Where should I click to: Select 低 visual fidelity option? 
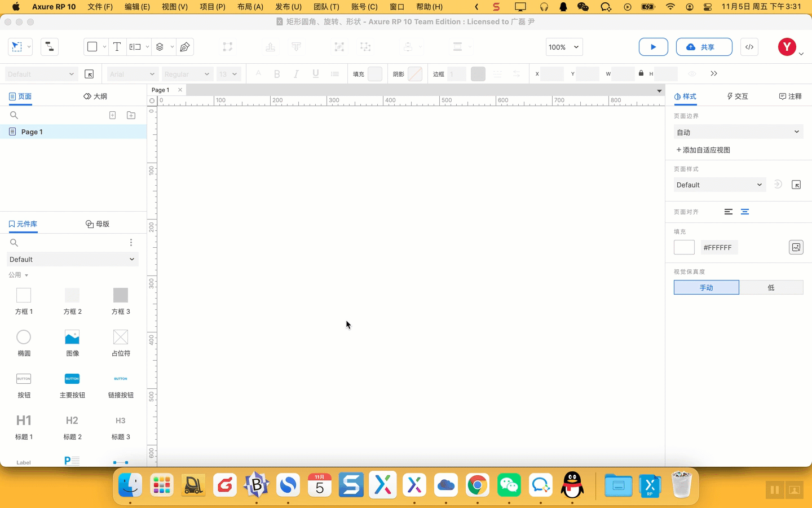pyautogui.click(x=771, y=287)
